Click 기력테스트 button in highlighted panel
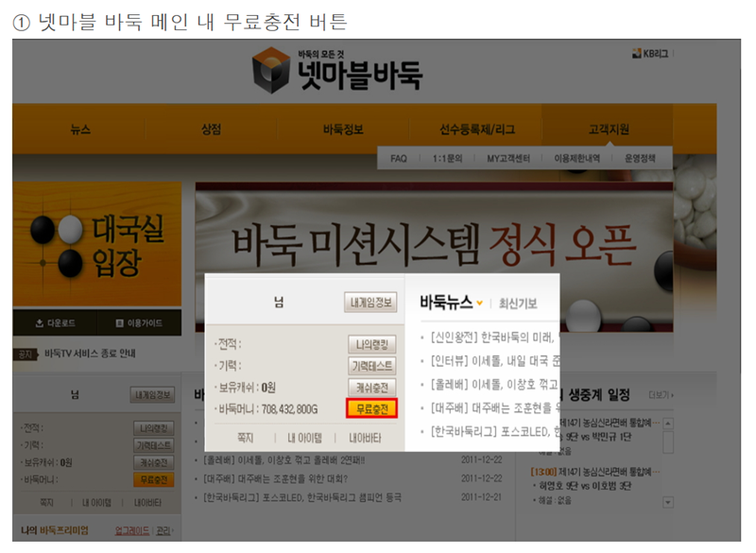Screen dimensions: 756x553 (371, 366)
